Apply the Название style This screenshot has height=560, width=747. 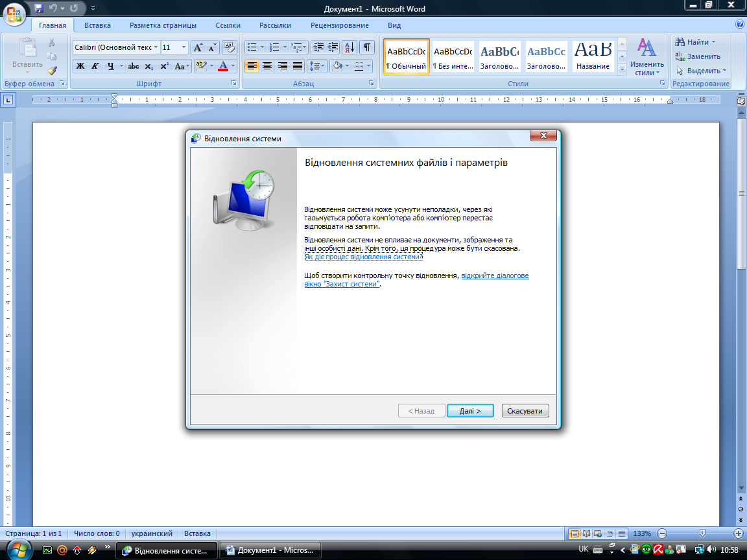[x=593, y=56]
